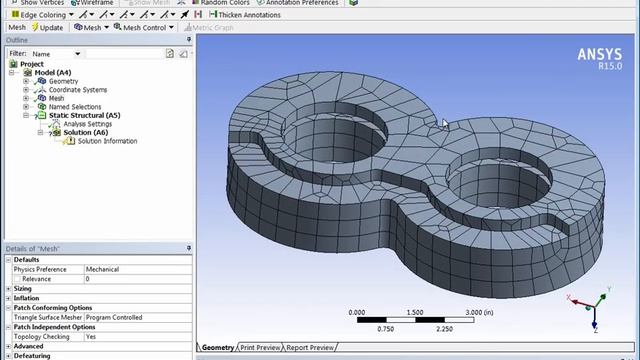Click the green cube icon after Annotation Preferences

[x=353, y=2]
